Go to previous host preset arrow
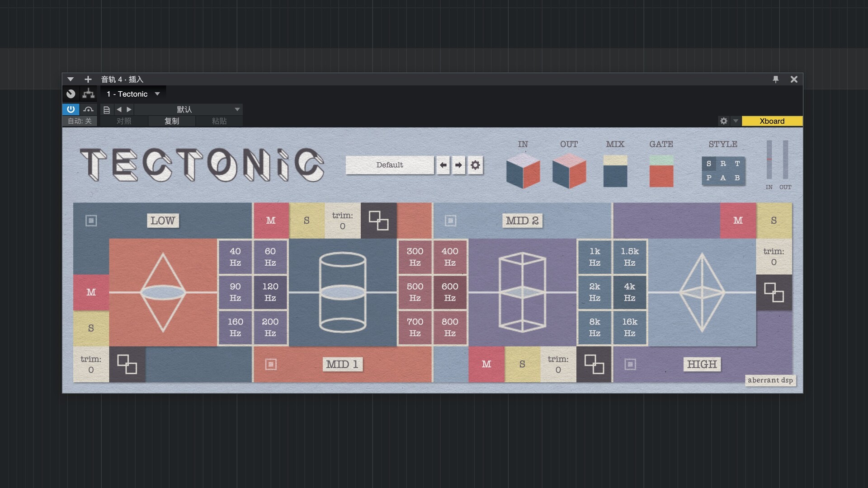This screenshot has width=868, height=488. [x=119, y=109]
